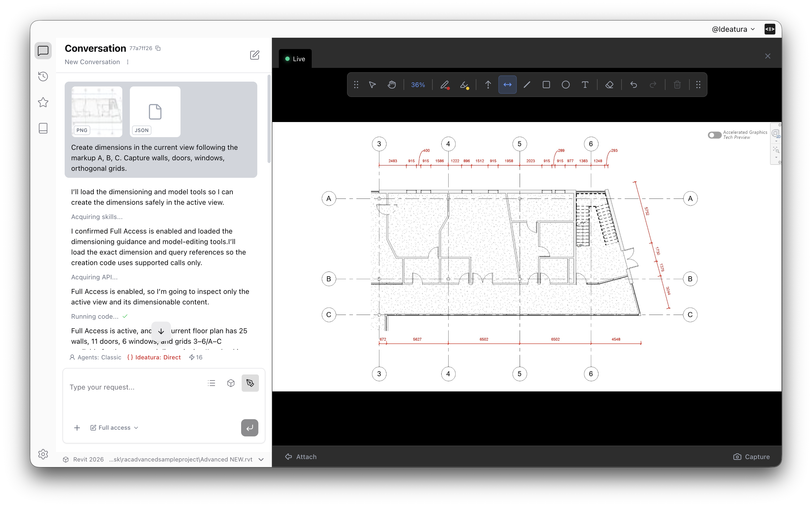Open the JSON attachment file
812x507 pixels.
pos(155,112)
